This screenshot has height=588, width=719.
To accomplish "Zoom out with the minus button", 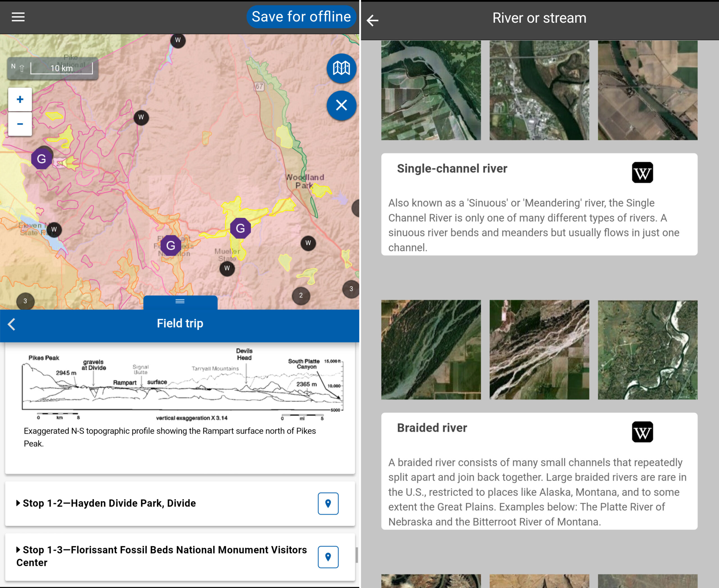I will (20, 124).
